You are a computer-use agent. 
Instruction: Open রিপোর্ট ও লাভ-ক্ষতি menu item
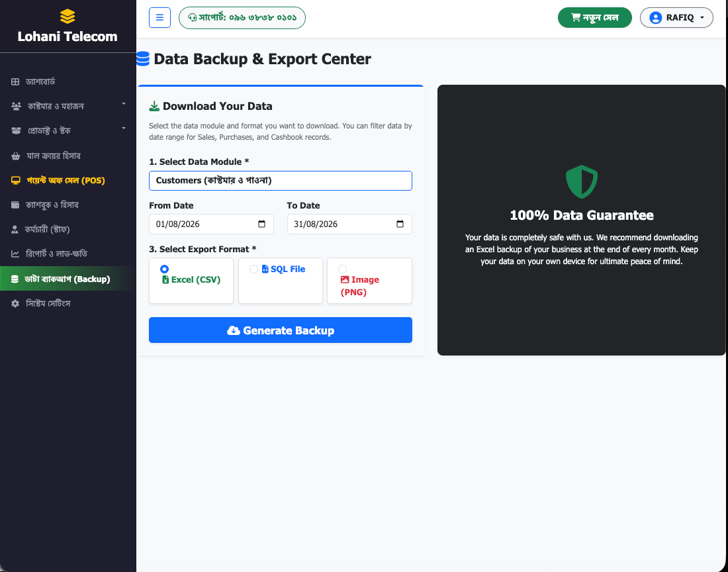pyautogui.click(x=68, y=254)
